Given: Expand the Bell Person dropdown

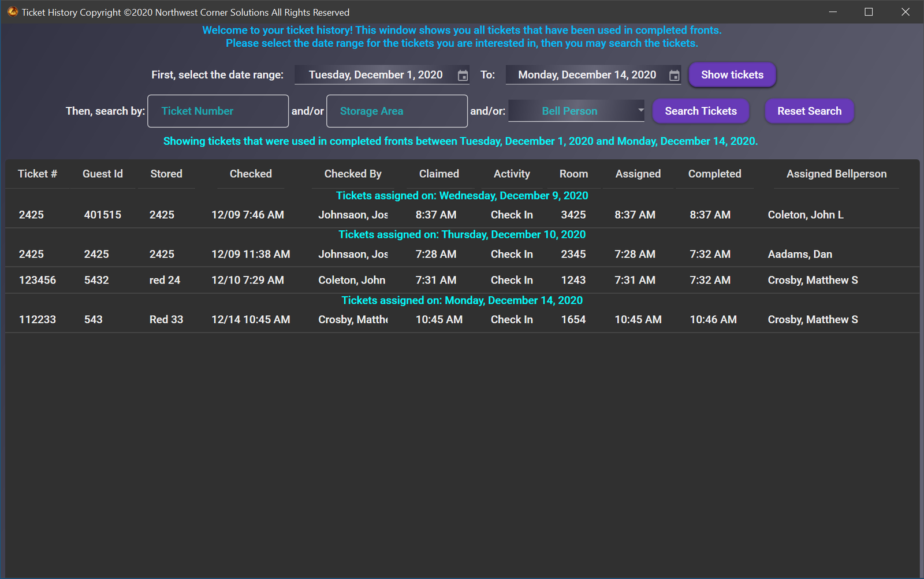Looking at the screenshot, I should point(640,110).
